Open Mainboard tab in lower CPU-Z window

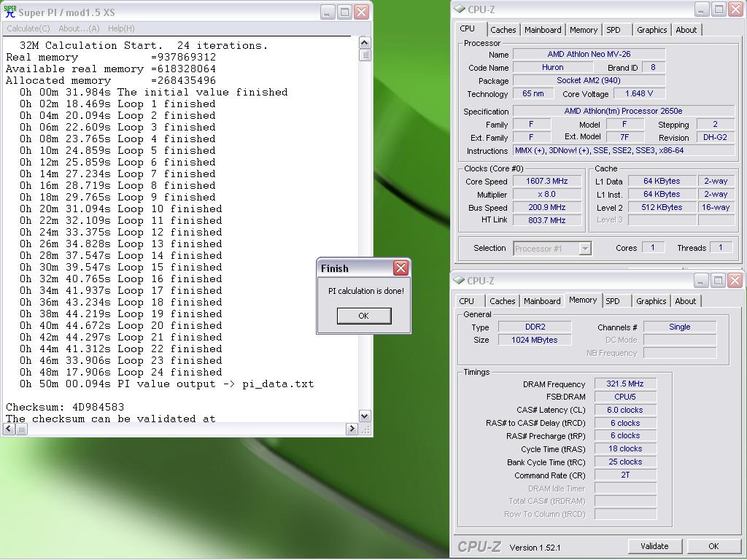(542, 301)
